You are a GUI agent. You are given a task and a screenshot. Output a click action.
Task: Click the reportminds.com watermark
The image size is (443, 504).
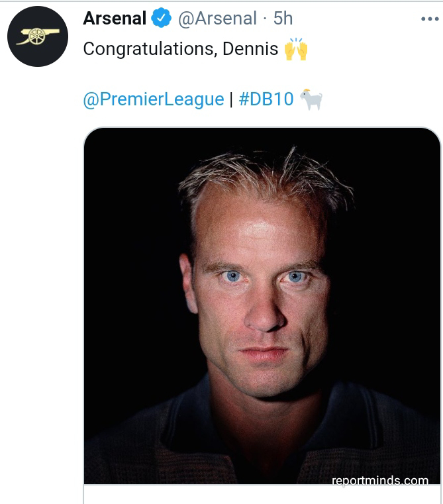[380, 480]
